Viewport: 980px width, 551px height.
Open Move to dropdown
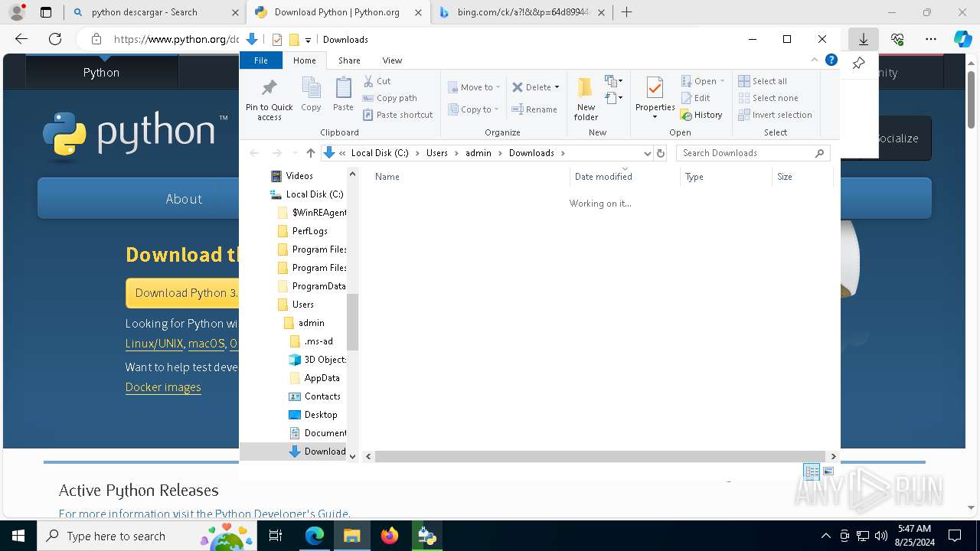click(474, 87)
